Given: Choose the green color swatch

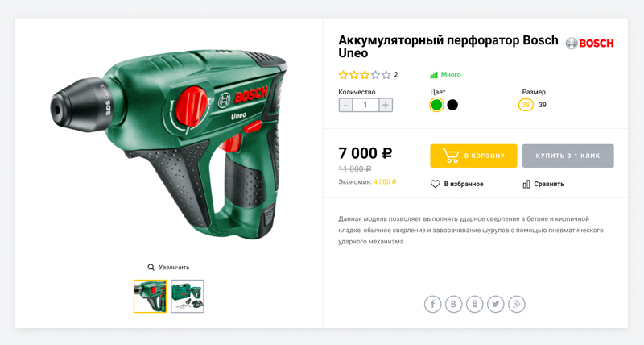Looking at the screenshot, I should click(x=436, y=105).
